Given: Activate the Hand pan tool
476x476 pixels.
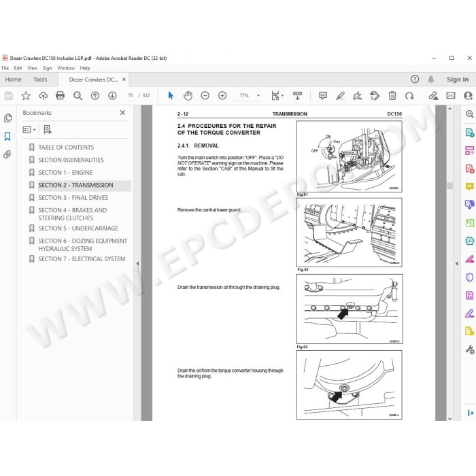Looking at the screenshot, I should 188,96.
